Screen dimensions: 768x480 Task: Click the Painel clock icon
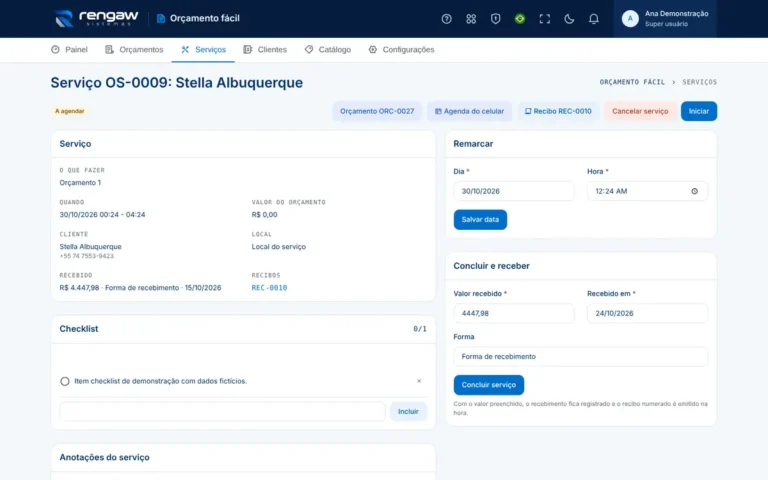[55, 49]
